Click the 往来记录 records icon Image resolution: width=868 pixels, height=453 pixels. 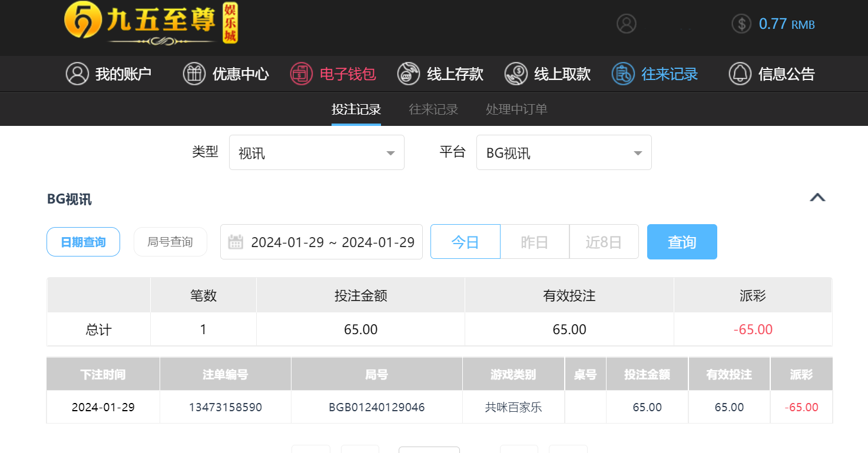click(x=623, y=74)
